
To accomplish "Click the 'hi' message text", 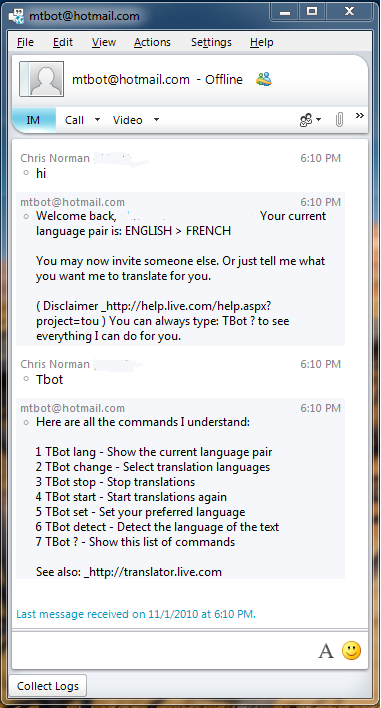I will coord(41,173).
